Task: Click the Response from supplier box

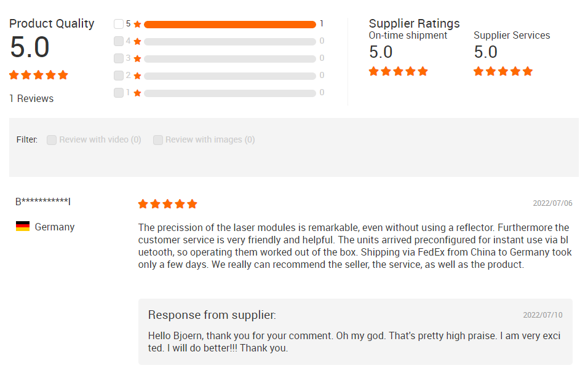Action: [355, 332]
